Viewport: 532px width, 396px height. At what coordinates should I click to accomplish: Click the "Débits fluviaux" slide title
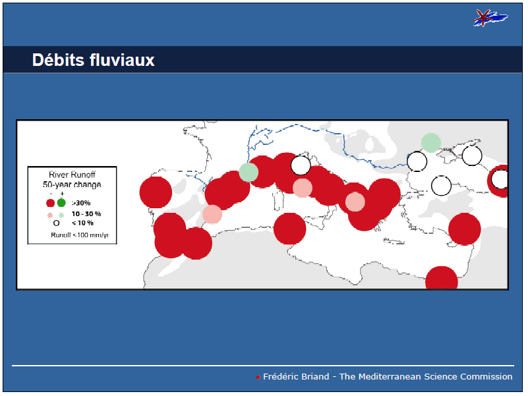(94, 61)
